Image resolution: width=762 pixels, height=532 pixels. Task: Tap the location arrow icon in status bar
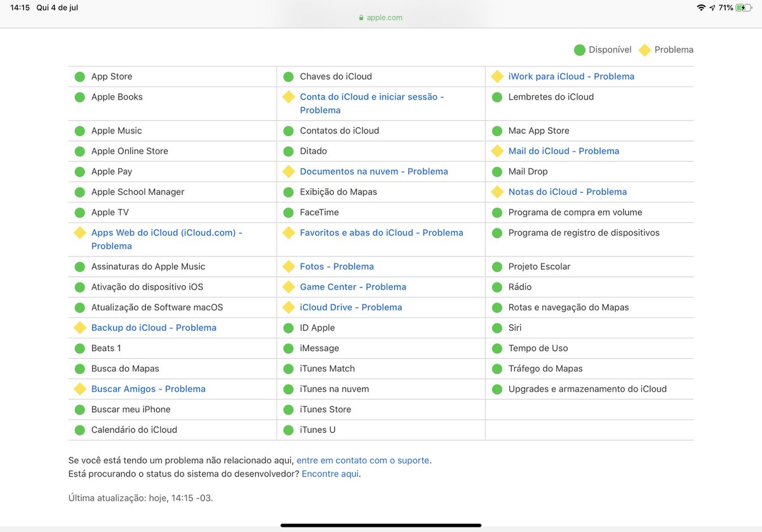pos(712,8)
